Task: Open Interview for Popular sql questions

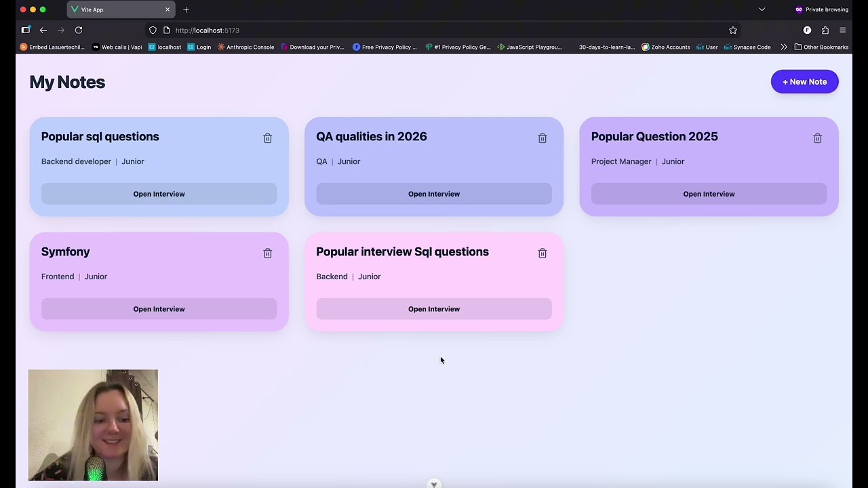Action: (x=159, y=194)
